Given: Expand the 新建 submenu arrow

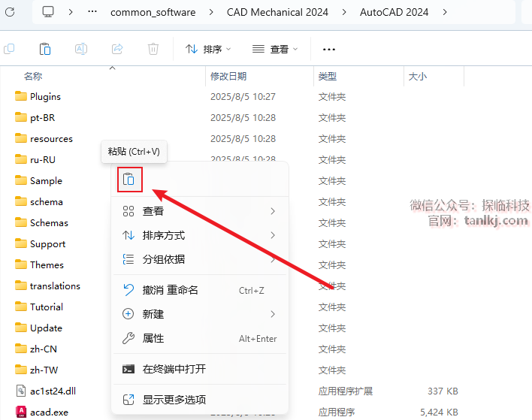Looking at the screenshot, I should [x=273, y=314].
